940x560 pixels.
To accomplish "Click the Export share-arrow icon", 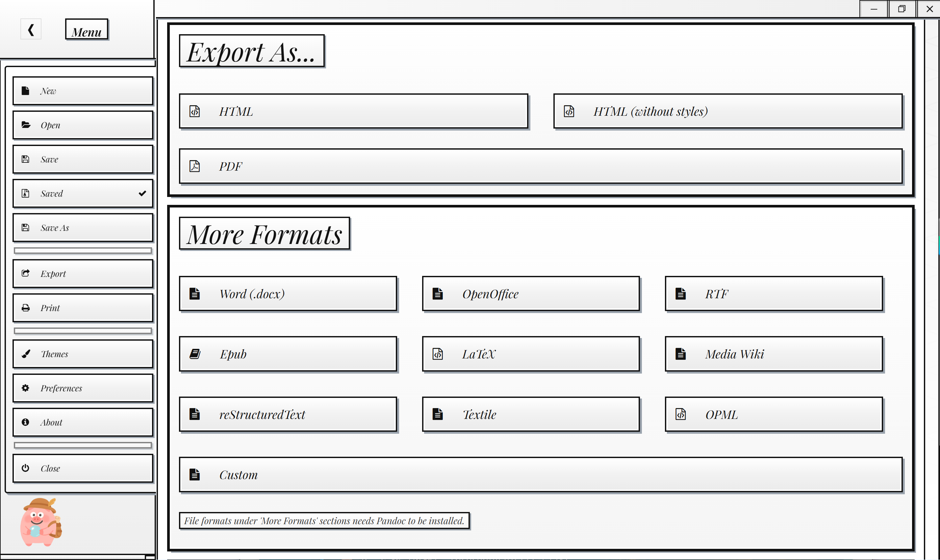I will [25, 273].
